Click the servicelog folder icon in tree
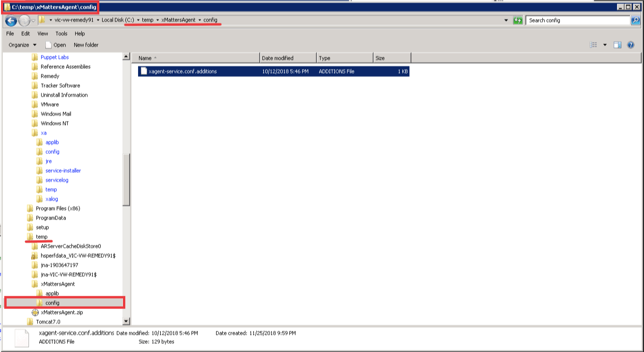This screenshot has width=644, height=352. pos(40,180)
